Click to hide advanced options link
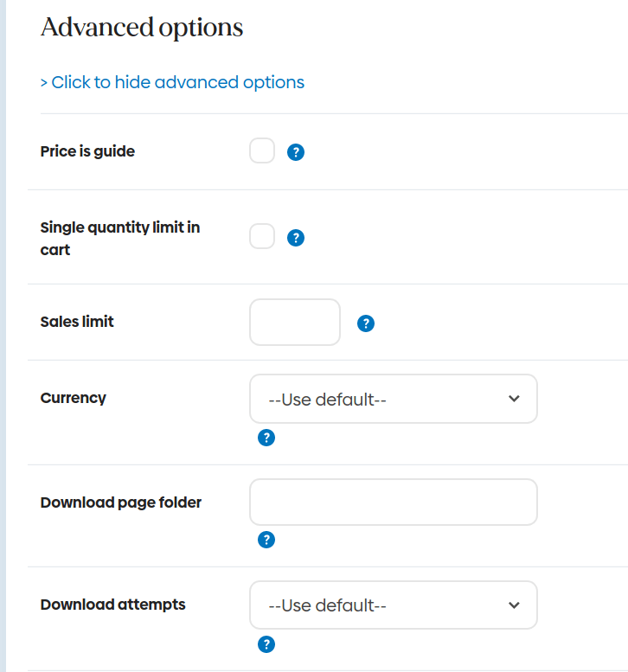The height and width of the screenshot is (672, 628). 172,82
